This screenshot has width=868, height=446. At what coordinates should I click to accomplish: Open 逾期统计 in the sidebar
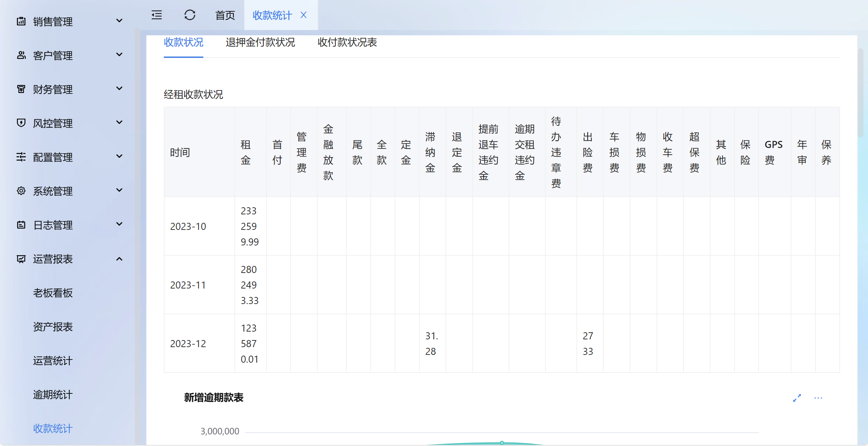pyautogui.click(x=53, y=394)
